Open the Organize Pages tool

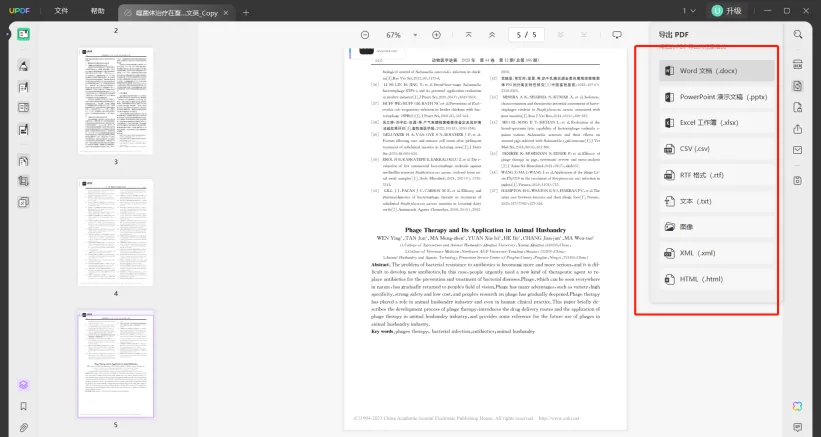(x=23, y=161)
